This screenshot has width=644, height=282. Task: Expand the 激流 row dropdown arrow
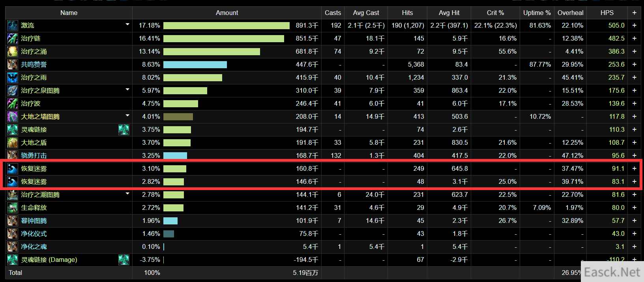click(x=127, y=24)
